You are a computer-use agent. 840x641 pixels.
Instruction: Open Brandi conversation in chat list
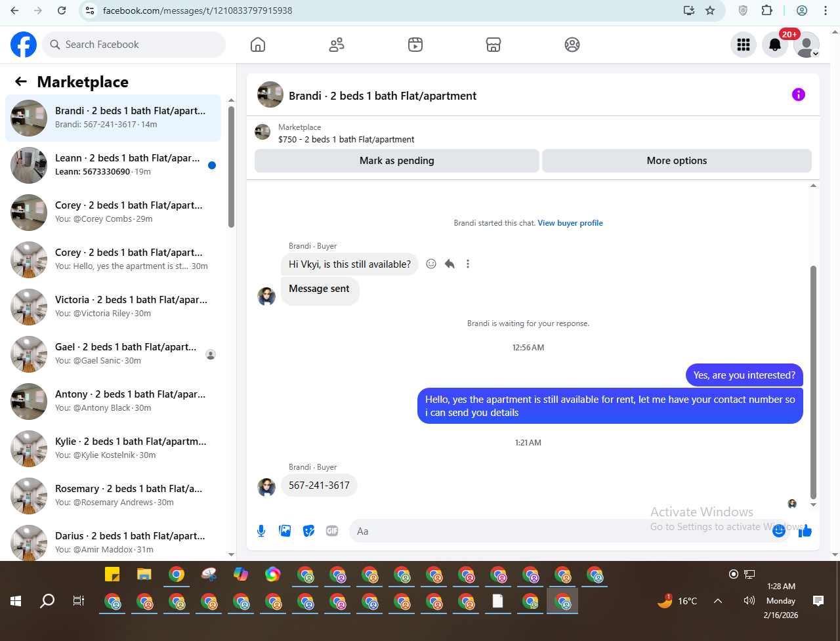pyautogui.click(x=113, y=118)
